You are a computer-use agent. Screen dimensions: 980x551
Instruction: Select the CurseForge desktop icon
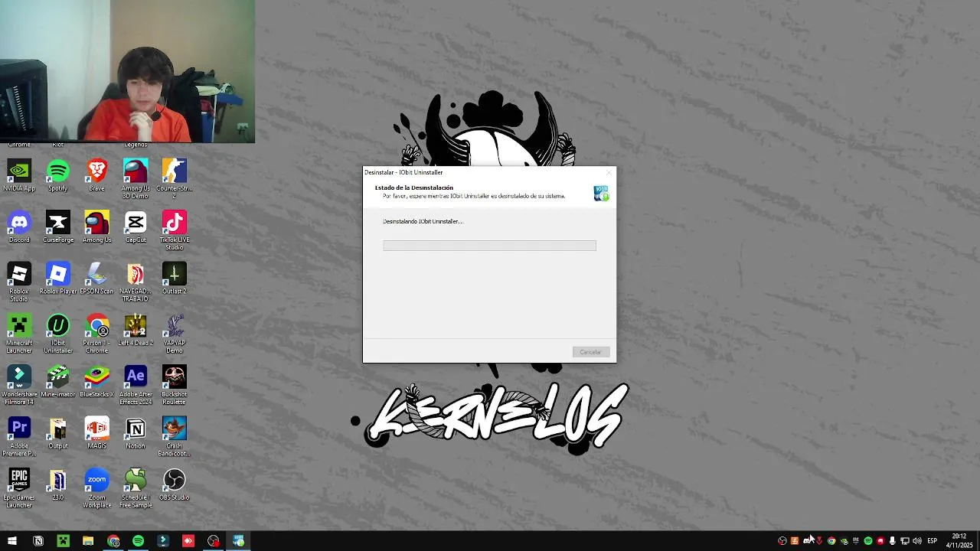(58, 227)
